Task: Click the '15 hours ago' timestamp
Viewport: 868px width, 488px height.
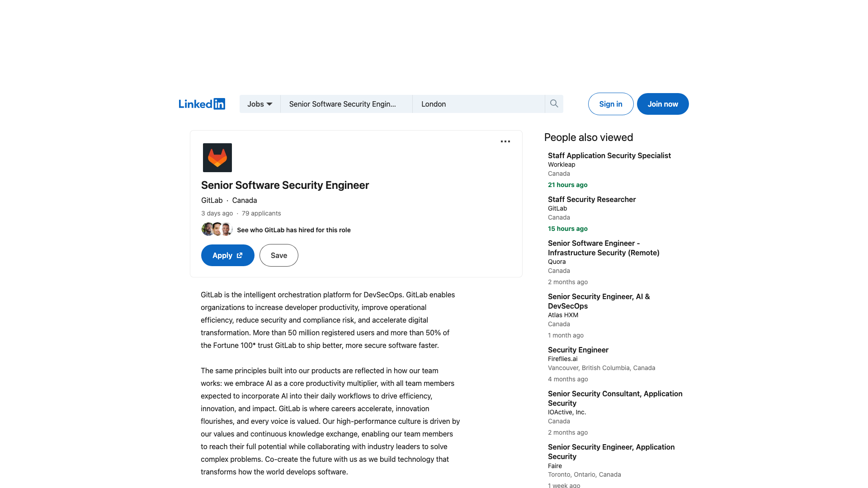Action: click(568, 229)
